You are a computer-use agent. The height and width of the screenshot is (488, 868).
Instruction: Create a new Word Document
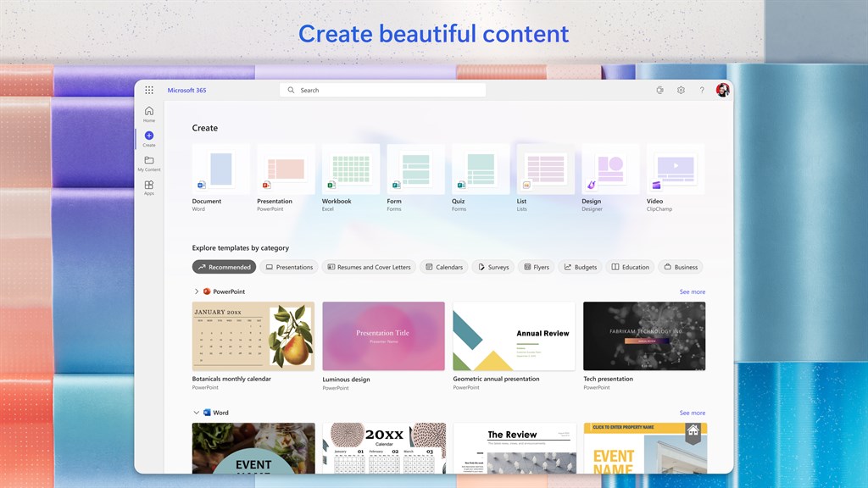(220, 169)
